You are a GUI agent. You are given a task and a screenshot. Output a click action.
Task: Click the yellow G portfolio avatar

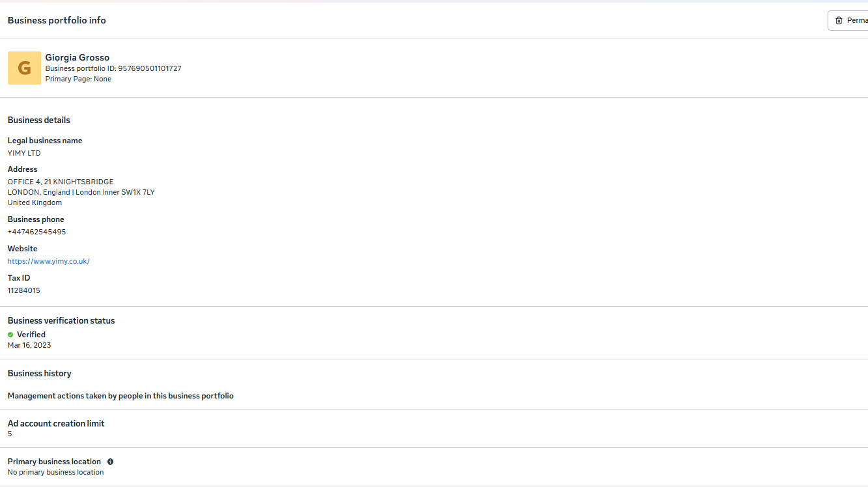click(24, 68)
